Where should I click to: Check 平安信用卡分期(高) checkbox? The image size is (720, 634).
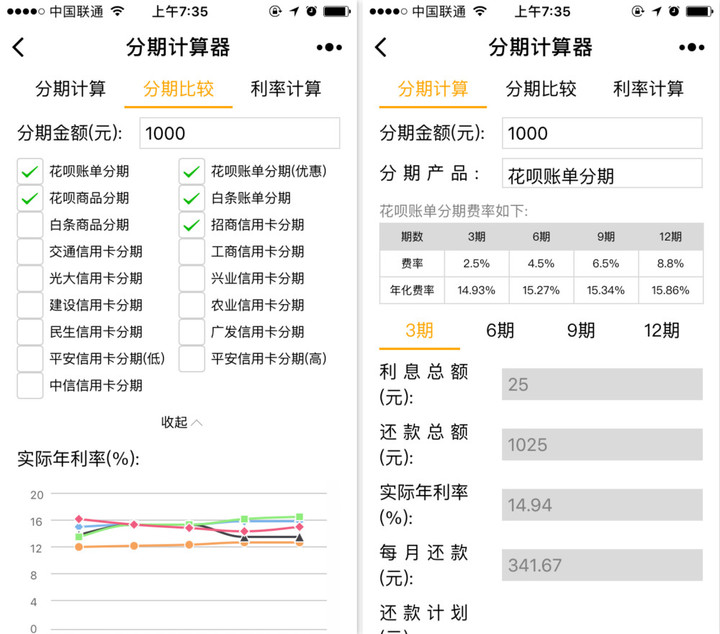click(191, 359)
